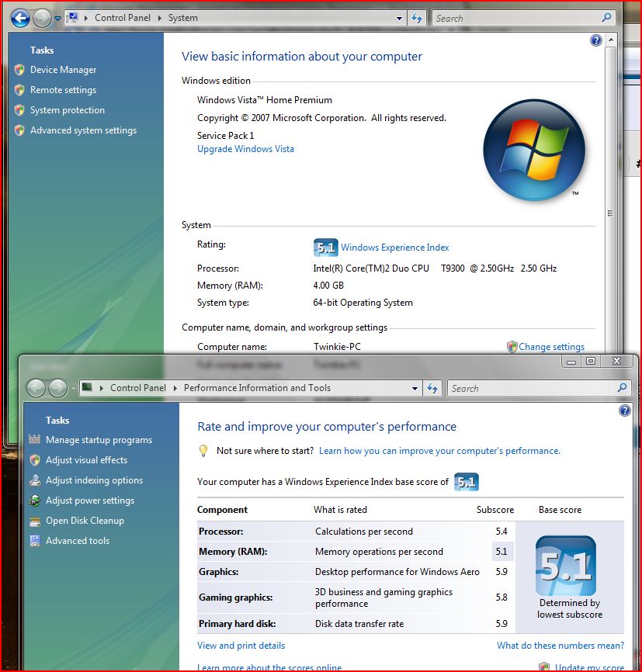The width and height of the screenshot is (642, 672).
Task: Click the shield icon beside Remote settings
Action: tap(19, 90)
